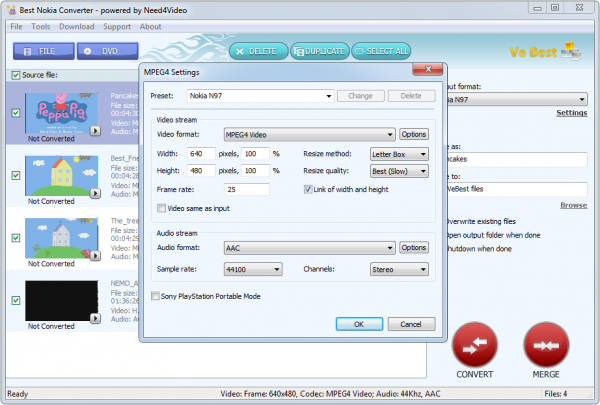
Task: Open the Video format dropdown
Action: pyautogui.click(x=309, y=134)
